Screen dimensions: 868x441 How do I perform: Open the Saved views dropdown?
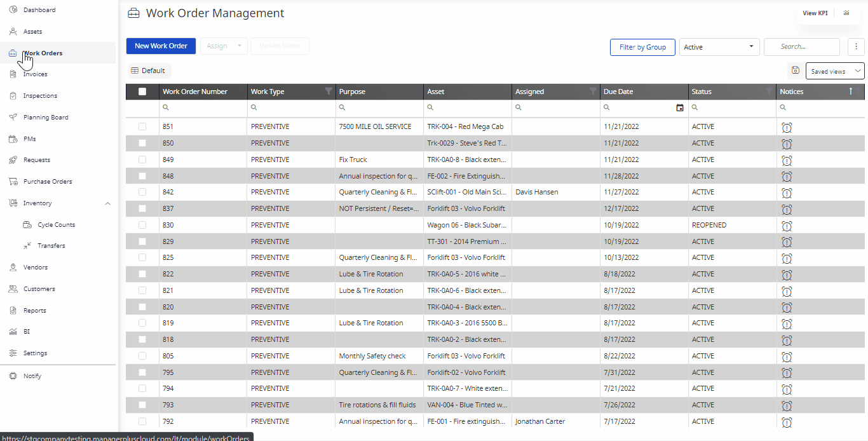point(834,71)
